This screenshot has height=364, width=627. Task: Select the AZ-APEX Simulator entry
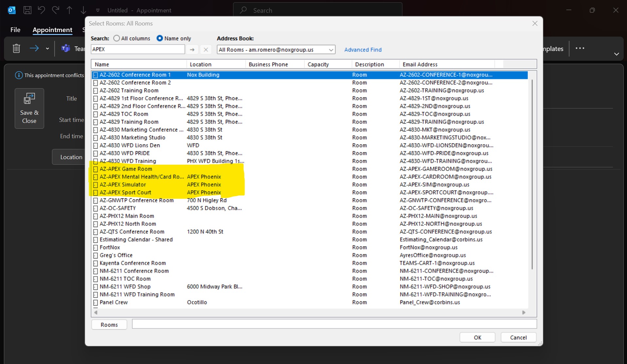pyautogui.click(x=310, y=185)
